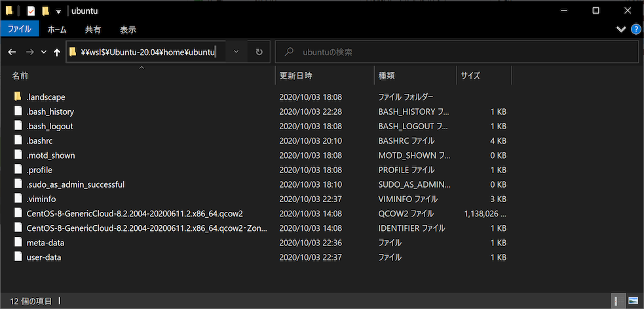The height and width of the screenshot is (309, 644).
Task: Click the 1,138,026 size value
Action: 485,213
